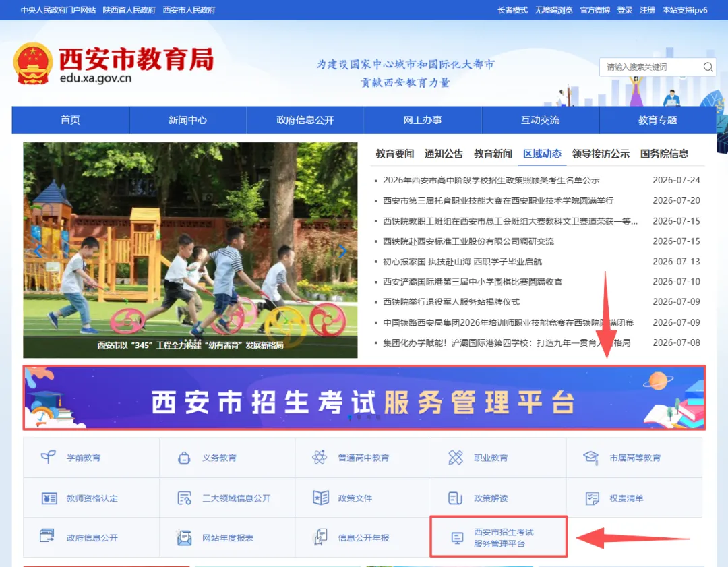Open 新闻中心 navigation menu
Screen dimensions: 728x567
click(x=187, y=120)
